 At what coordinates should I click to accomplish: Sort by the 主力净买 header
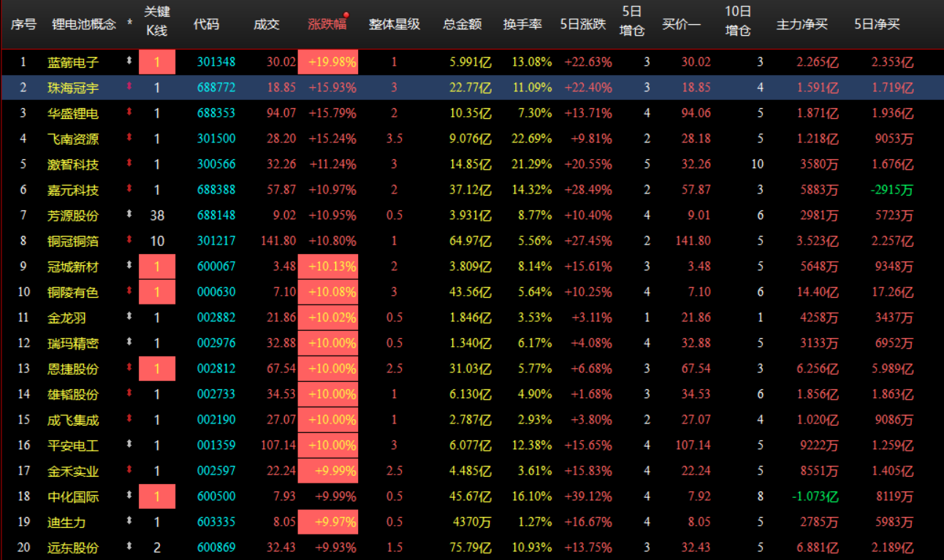(802, 24)
